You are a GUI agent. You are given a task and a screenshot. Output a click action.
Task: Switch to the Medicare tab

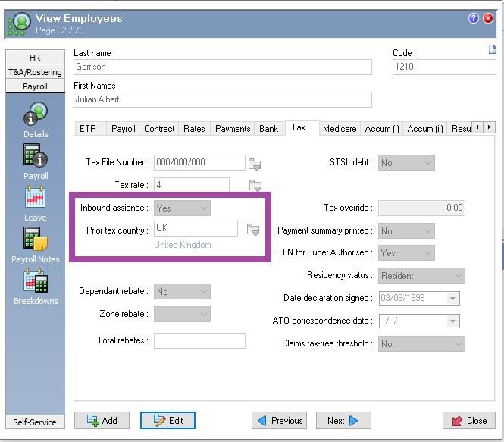click(339, 129)
